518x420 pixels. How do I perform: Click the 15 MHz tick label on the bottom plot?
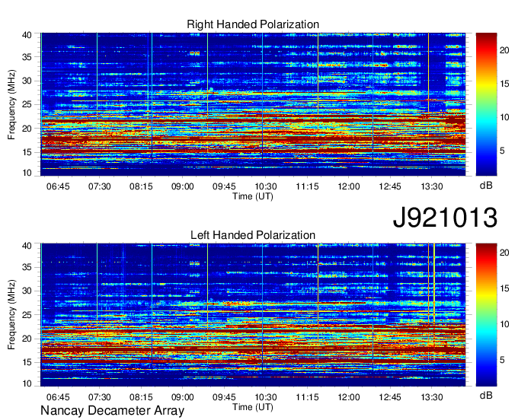tap(27, 363)
